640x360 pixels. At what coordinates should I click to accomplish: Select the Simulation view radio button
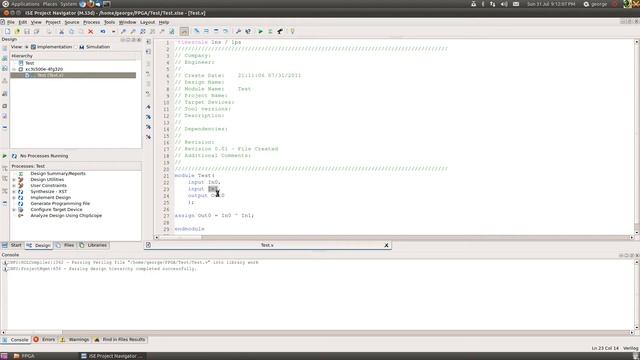click(76, 47)
